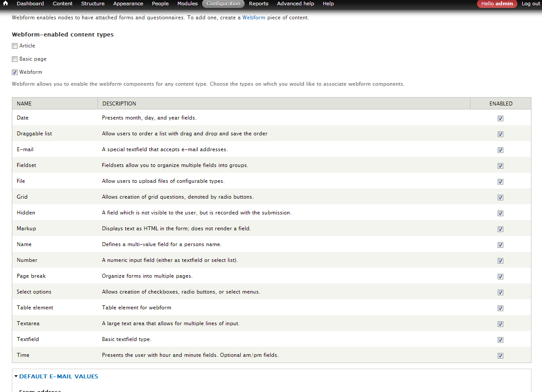Disable the File component

pyautogui.click(x=501, y=181)
